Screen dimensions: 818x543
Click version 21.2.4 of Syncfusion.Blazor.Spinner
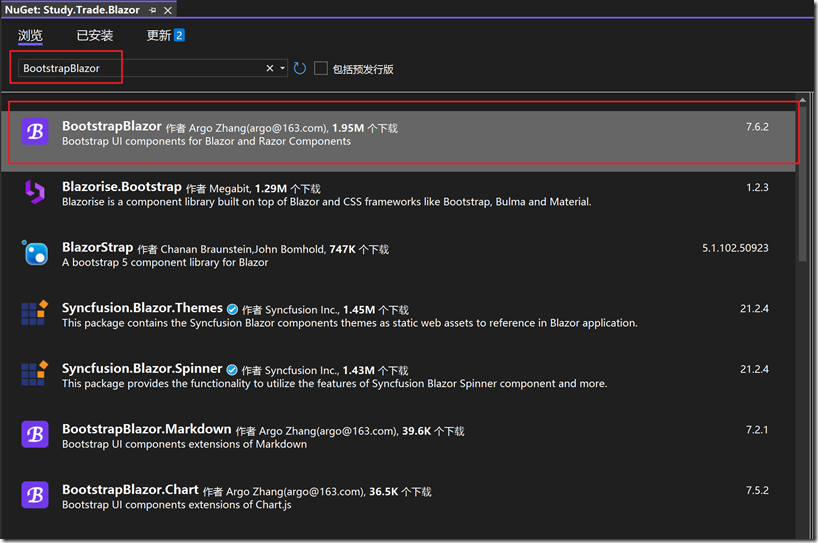(754, 369)
